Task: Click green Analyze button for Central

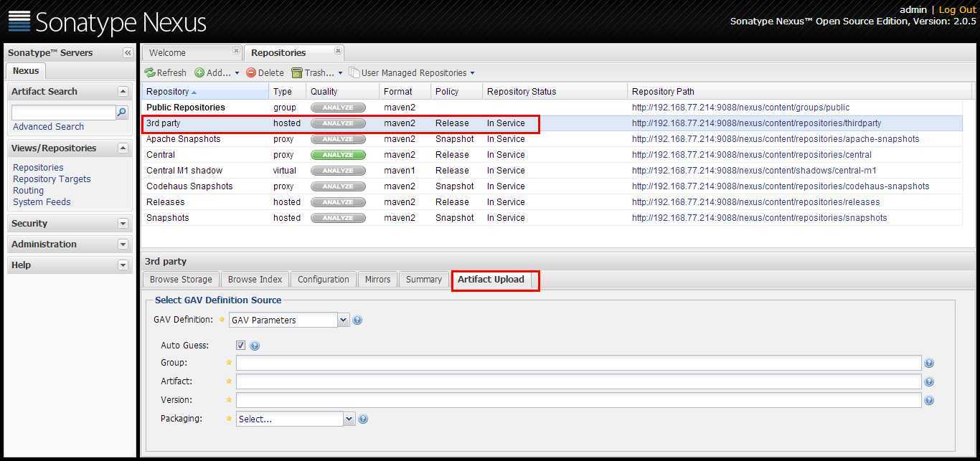Action: tap(338, 155)
